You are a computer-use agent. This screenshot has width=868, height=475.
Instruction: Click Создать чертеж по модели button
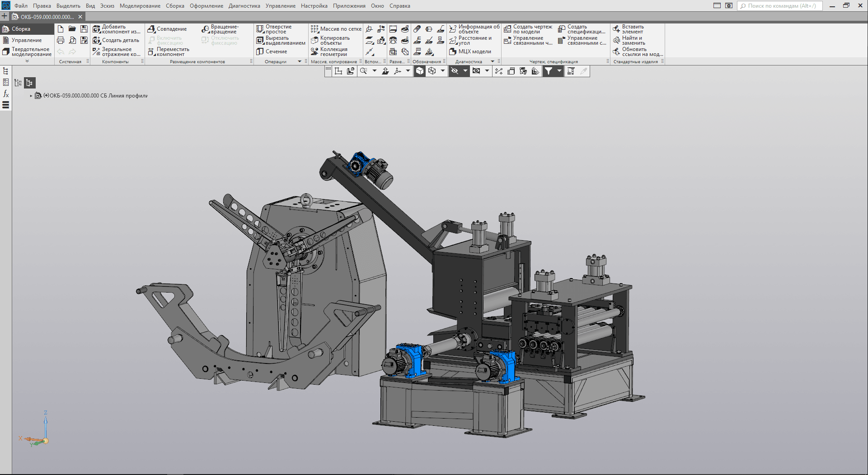point(528,29)
